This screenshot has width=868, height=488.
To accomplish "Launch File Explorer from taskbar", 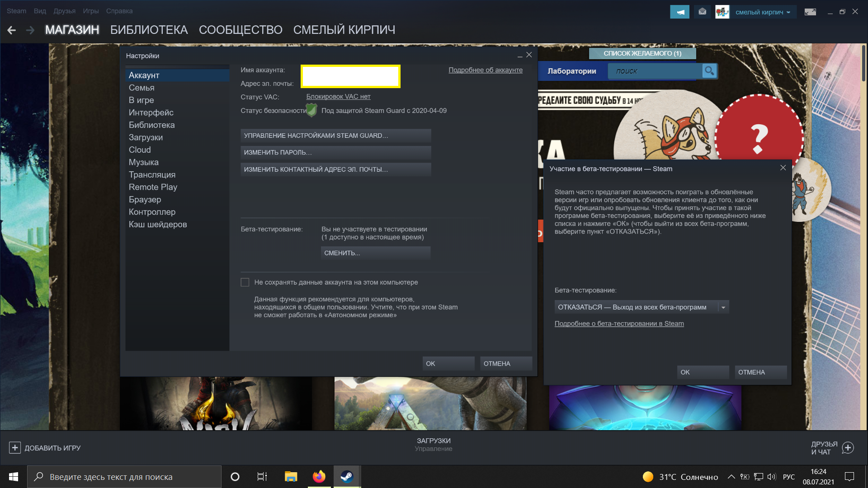I will pyautogui.click(x=291, y=477).
